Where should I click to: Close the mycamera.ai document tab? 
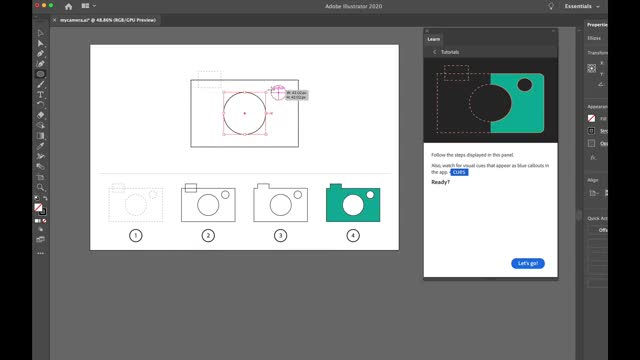[54, 20]
